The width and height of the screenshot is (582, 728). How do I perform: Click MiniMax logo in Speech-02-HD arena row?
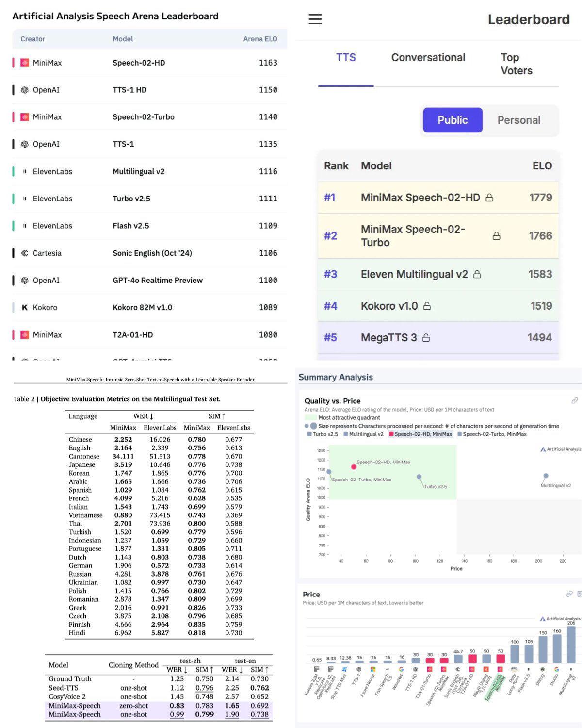pos(25,63)
